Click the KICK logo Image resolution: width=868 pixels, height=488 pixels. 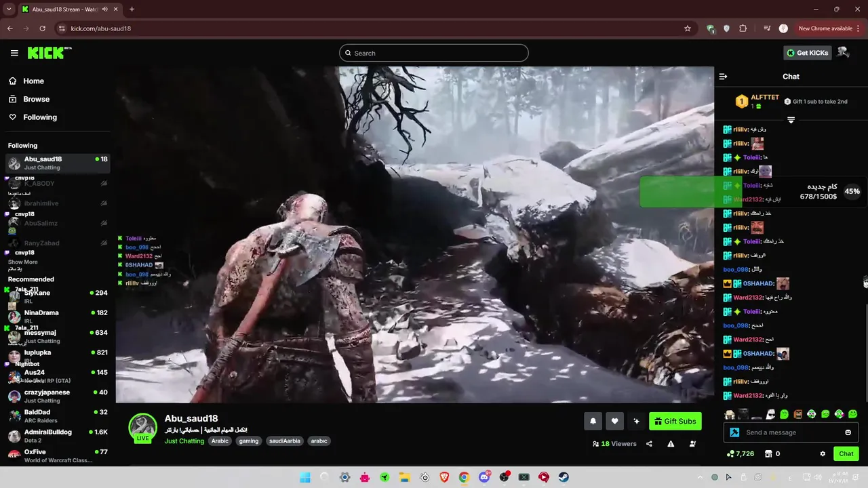pyautogui.click(x=50, y=53)
